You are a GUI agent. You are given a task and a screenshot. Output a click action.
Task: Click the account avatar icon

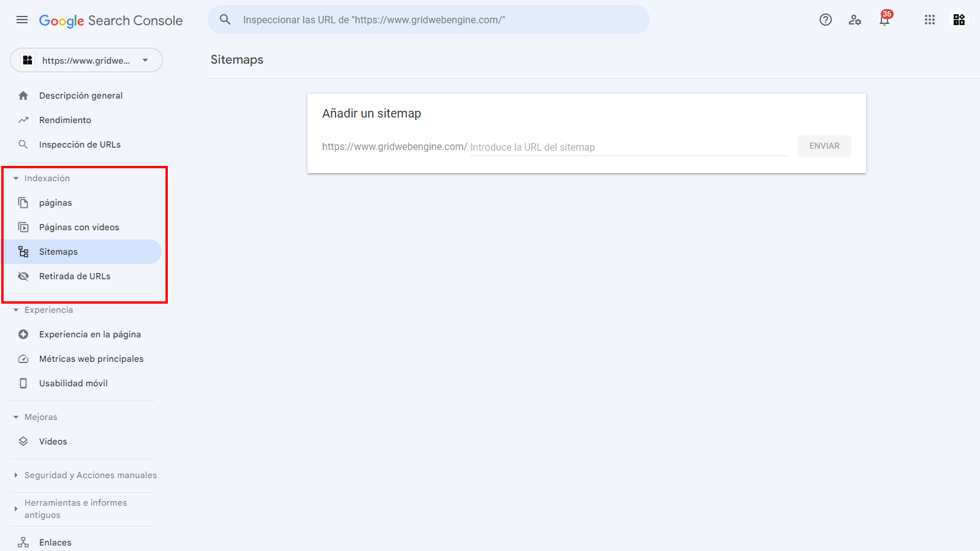tap(959, 20)
